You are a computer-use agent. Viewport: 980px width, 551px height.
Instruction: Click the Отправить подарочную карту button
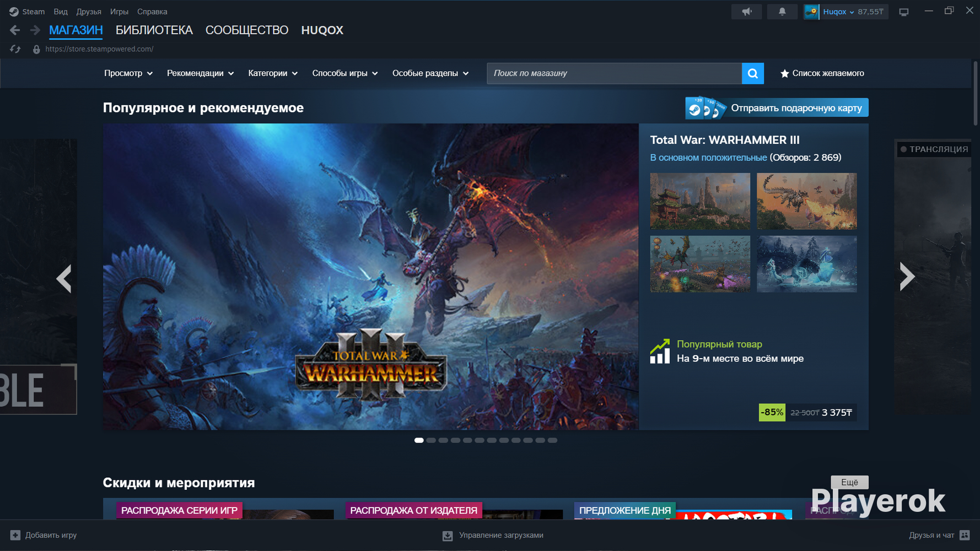[x=777, y=108]
